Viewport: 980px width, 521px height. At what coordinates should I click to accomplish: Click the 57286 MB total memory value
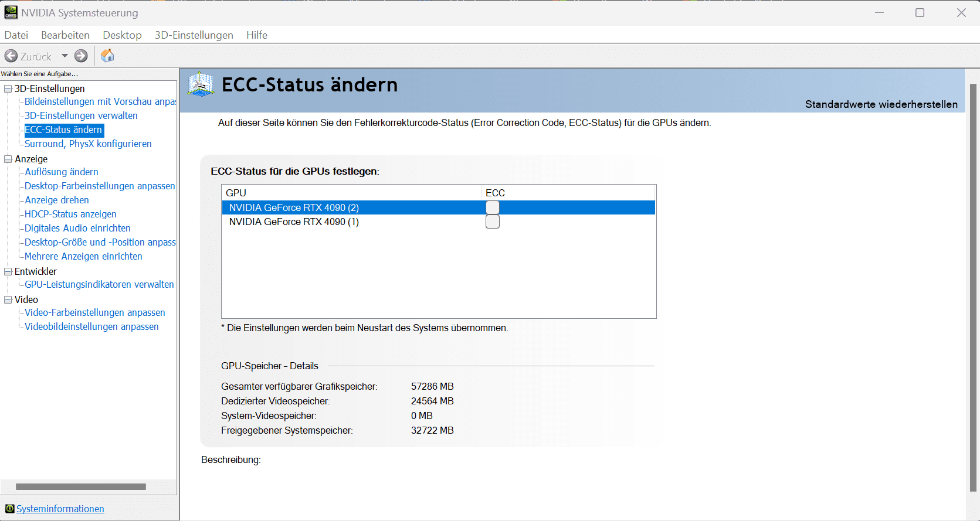pyautogui.click(x=432, y=386)
